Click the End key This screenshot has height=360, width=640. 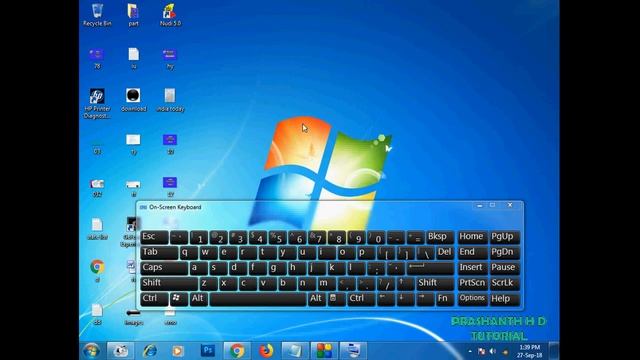(473, 252)
